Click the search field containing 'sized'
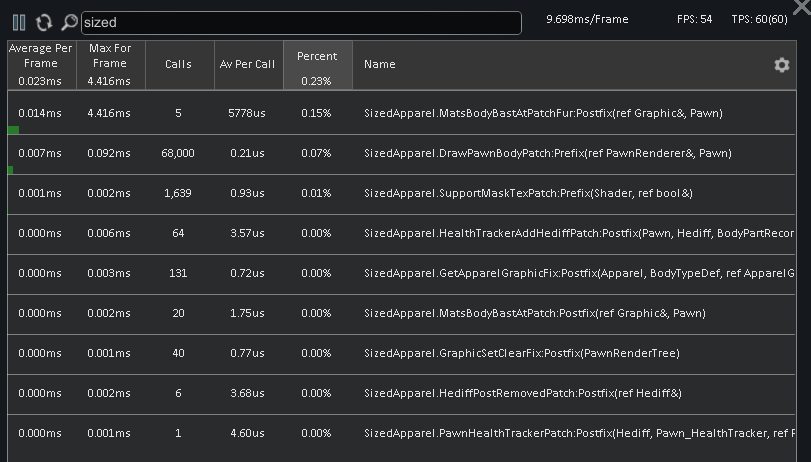811x462 pixels. 301,23
